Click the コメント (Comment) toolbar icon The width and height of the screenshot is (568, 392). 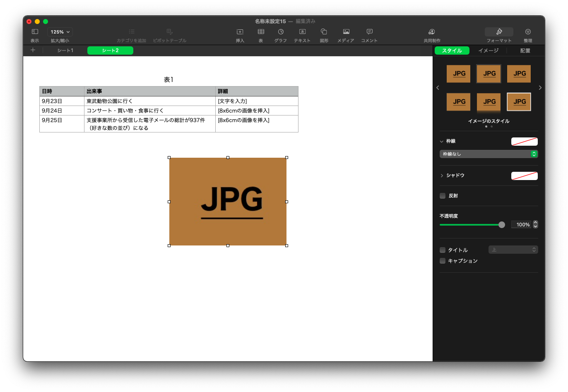point(369,32)
